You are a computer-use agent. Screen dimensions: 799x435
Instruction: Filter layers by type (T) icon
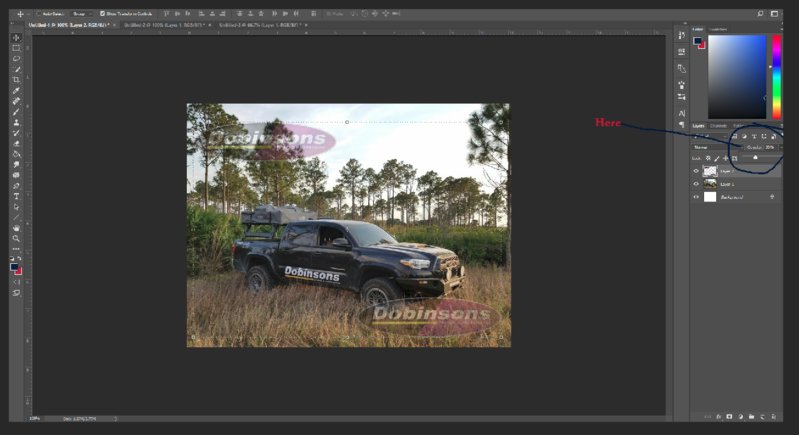(x=754, y=137)
